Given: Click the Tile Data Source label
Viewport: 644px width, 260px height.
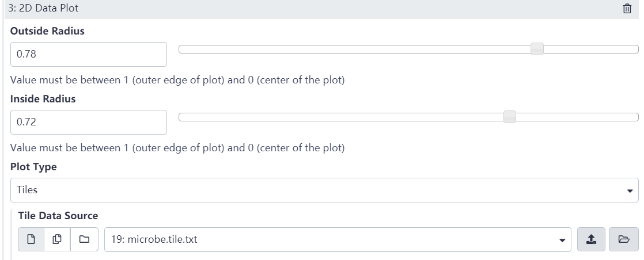Looking at the screenshot, I should click(x=58, y=216).
